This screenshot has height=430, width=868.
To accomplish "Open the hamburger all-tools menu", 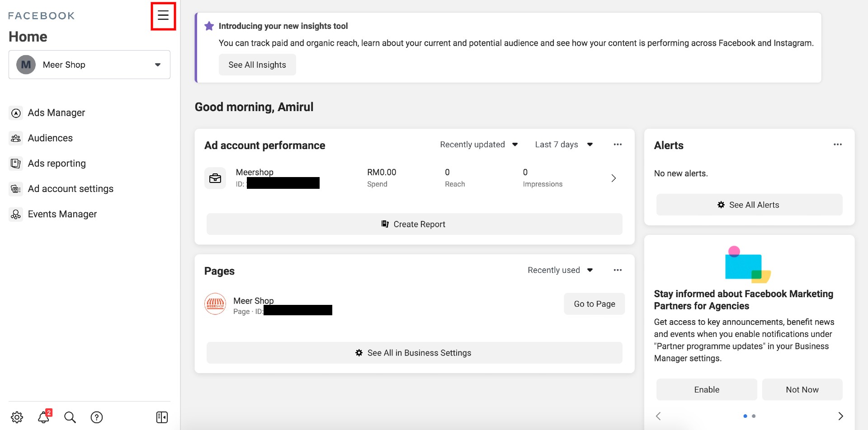I will (163, 15).
